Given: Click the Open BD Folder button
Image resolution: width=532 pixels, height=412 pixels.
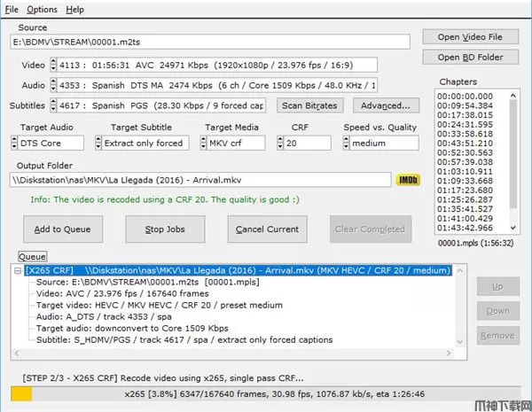Looking at the screenshot, I should pos(469,58).
